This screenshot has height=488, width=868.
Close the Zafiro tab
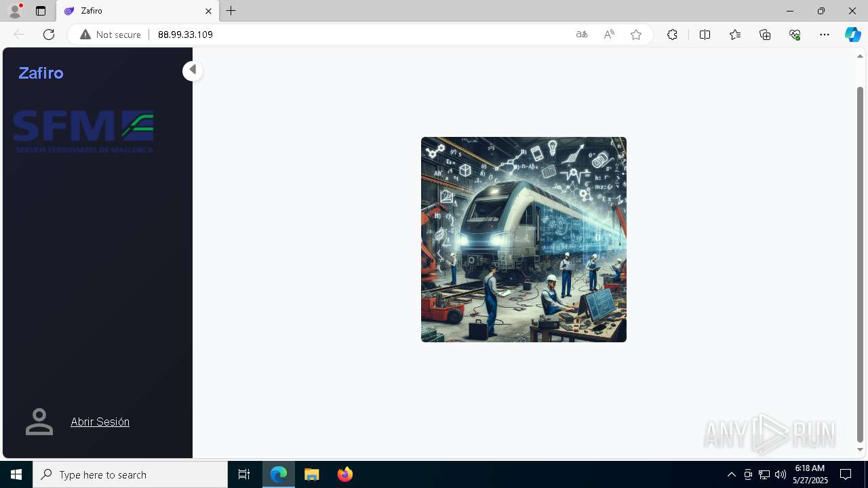[x=208, y=11]
